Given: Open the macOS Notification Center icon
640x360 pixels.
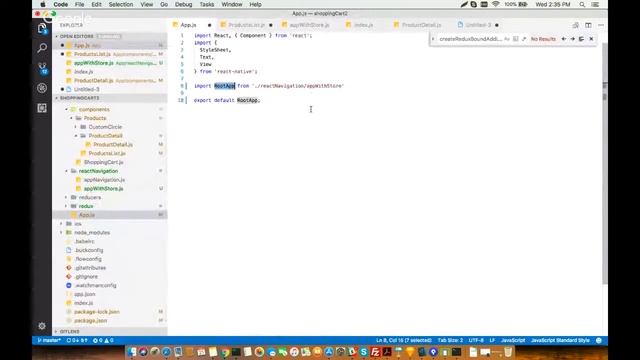Looking at the screenshot, I should (x=595, y=4).
